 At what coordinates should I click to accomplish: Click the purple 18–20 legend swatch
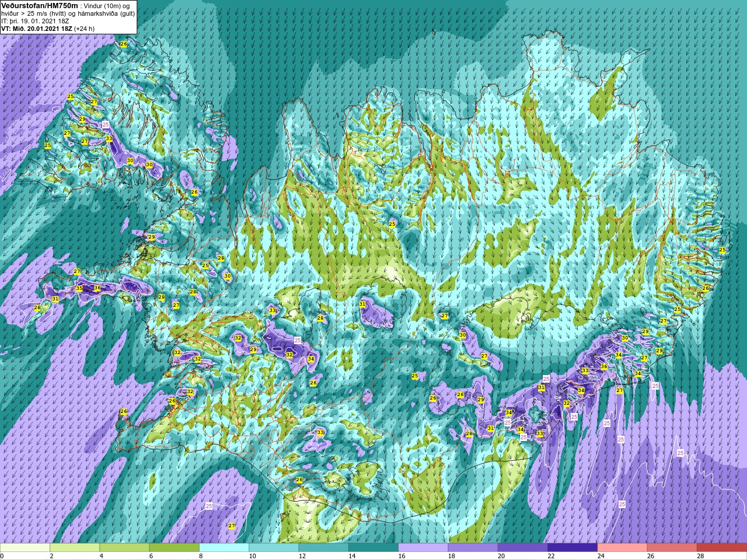coord(473,548)
